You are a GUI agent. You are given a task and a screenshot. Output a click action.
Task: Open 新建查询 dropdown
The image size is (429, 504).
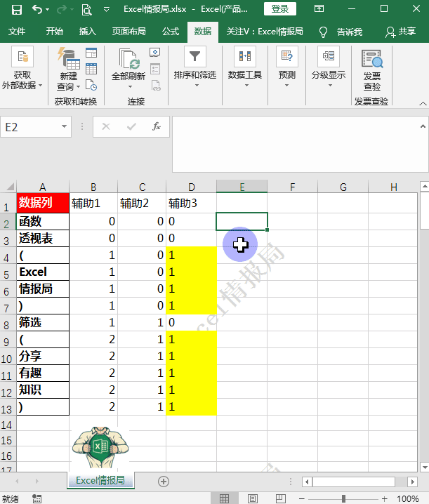tap(68, 81)
